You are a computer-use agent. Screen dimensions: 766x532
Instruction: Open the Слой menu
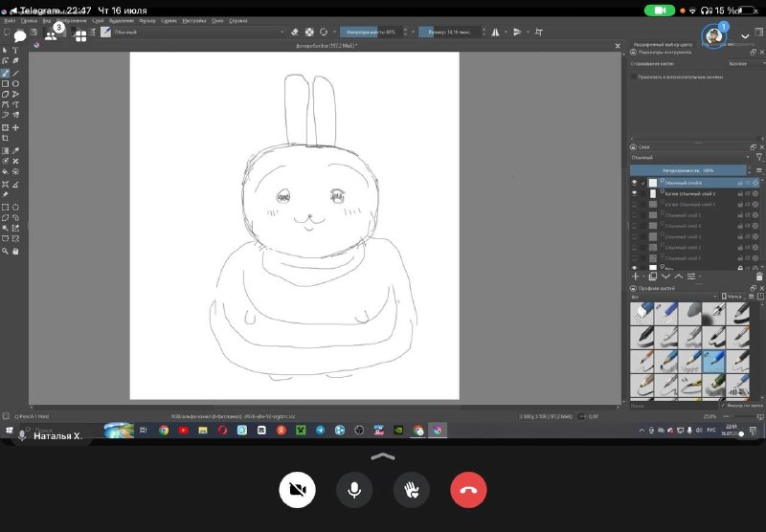click(98, 20)
